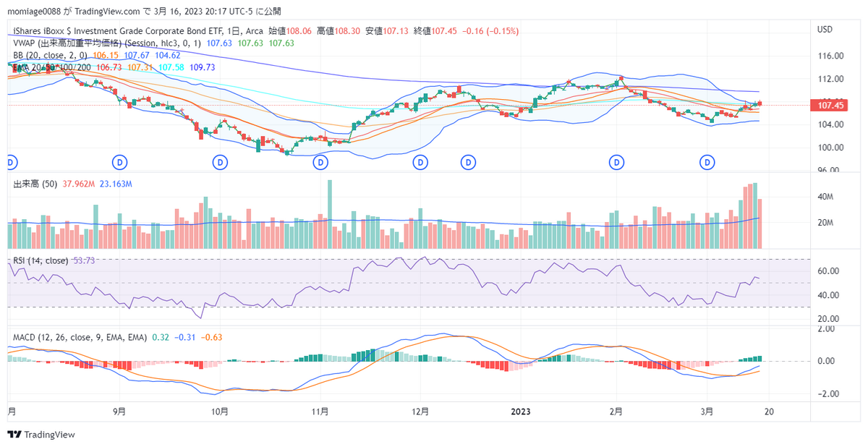Click the tallest volume bar in November
Viewport: 868px width, 447px height.
tap(330, 214)
